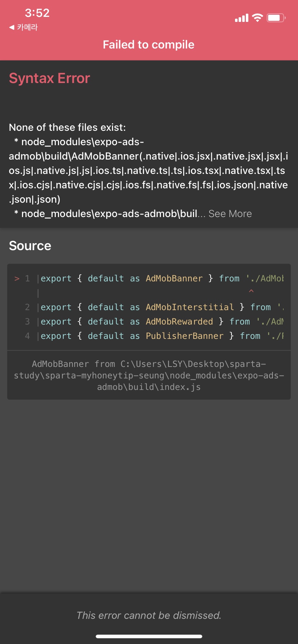
Task: Tap the Wi-Fi status icon
Action: coord(258,18)
